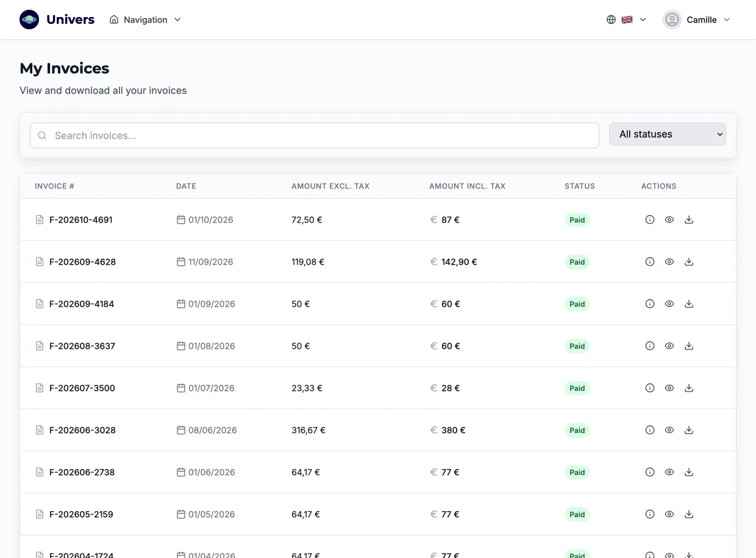Viewport: 756px width, 558px height.
Task: Focus the Search invoices field
Action: coord(315,135)
